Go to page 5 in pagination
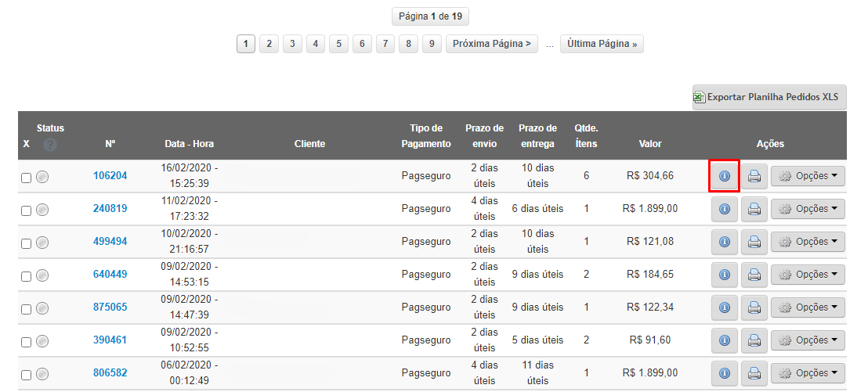 [338, 44]
